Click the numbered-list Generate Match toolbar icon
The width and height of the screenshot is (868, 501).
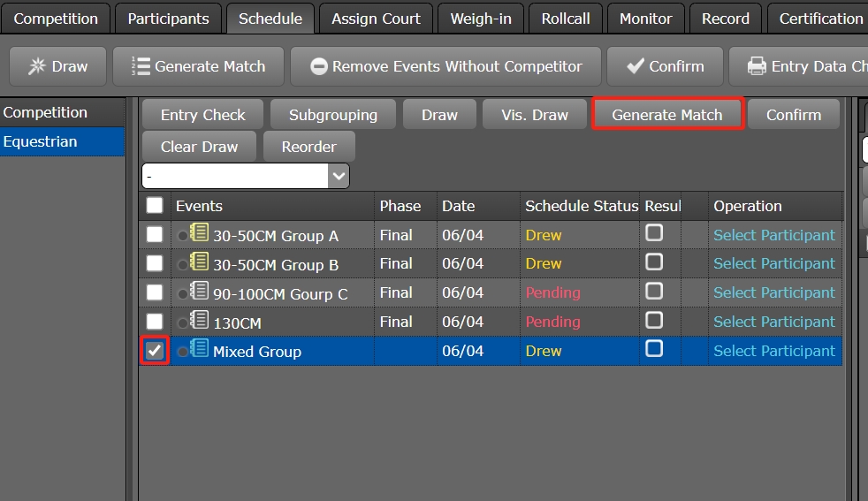[141, 67]
